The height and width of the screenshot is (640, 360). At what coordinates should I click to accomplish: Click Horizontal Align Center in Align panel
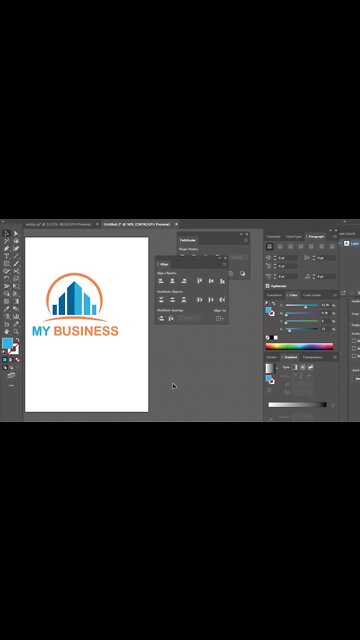point(172,281)
